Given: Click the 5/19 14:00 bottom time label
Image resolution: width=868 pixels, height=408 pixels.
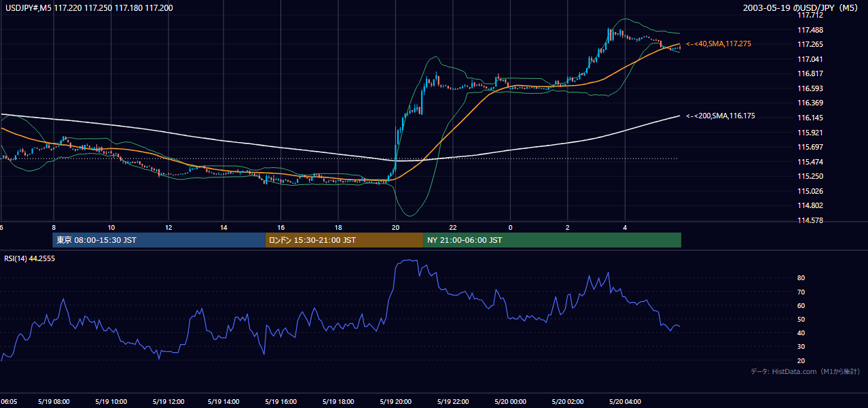Looking at the screenshot, I should (x=225, y=401).
